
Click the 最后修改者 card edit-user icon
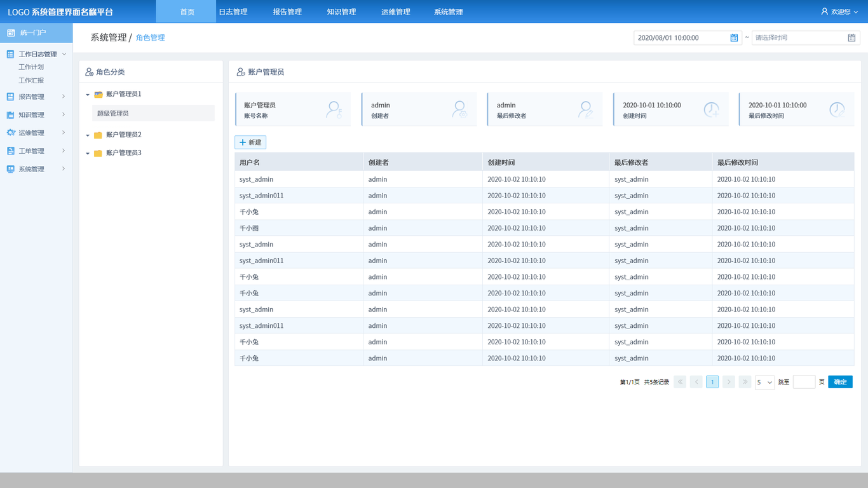coord(586,109)
